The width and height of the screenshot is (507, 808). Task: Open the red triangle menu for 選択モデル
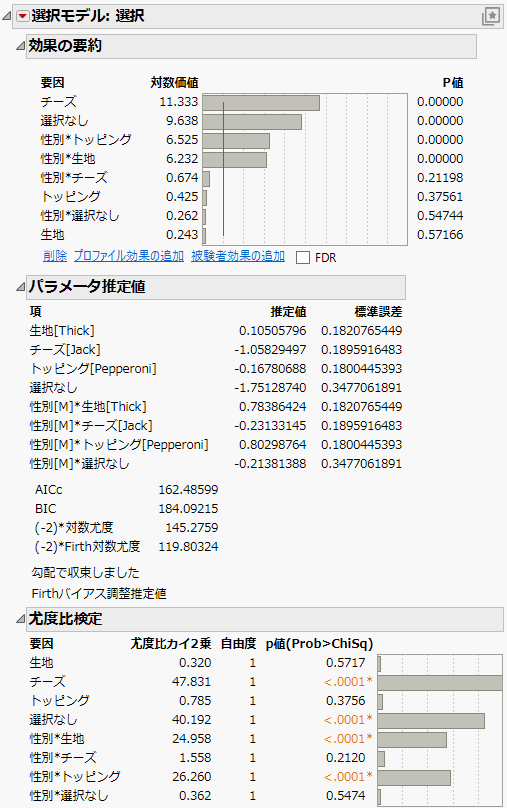click(x=23, y=16)
